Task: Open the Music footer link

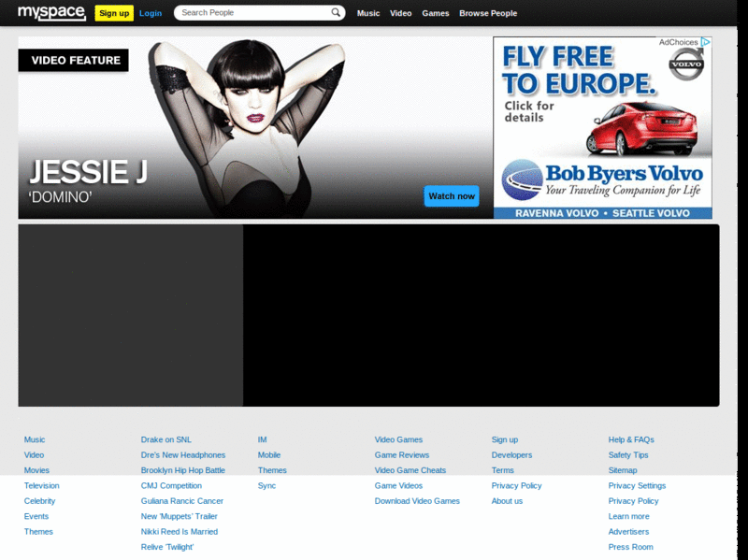Action: (x=35, y=439)
